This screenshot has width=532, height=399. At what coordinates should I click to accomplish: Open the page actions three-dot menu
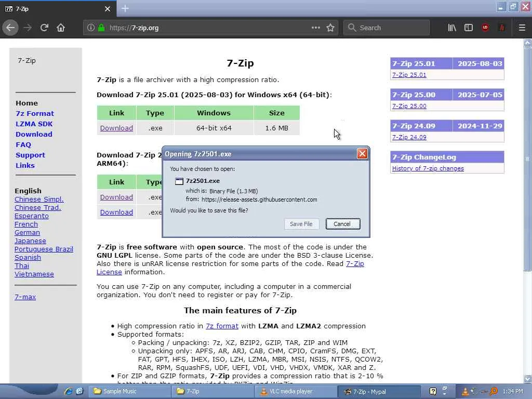click(316, 28)
